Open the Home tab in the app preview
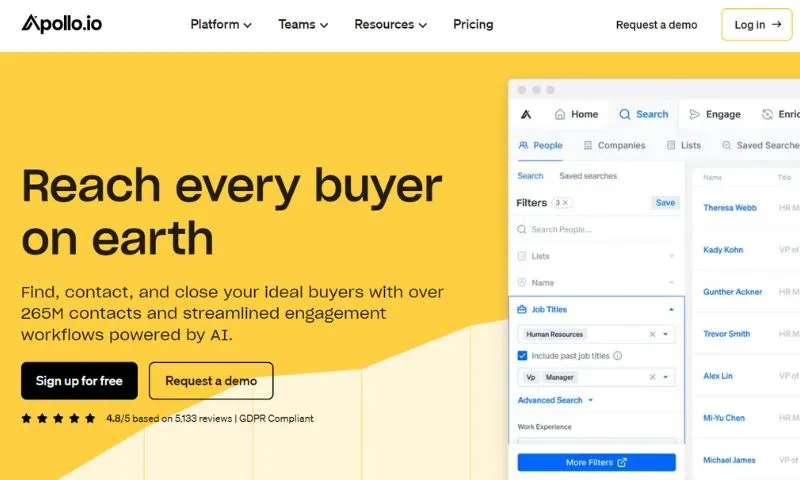The width and height of the screenshot is (800, 480). click(576, 114)
